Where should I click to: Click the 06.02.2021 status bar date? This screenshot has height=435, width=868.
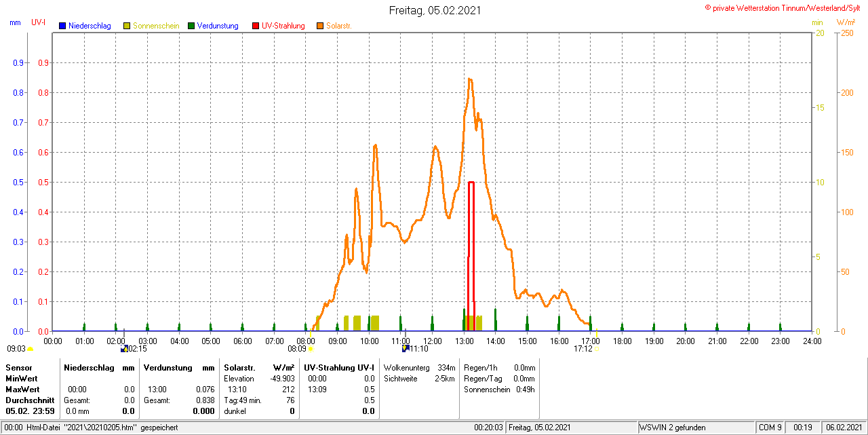844,428
